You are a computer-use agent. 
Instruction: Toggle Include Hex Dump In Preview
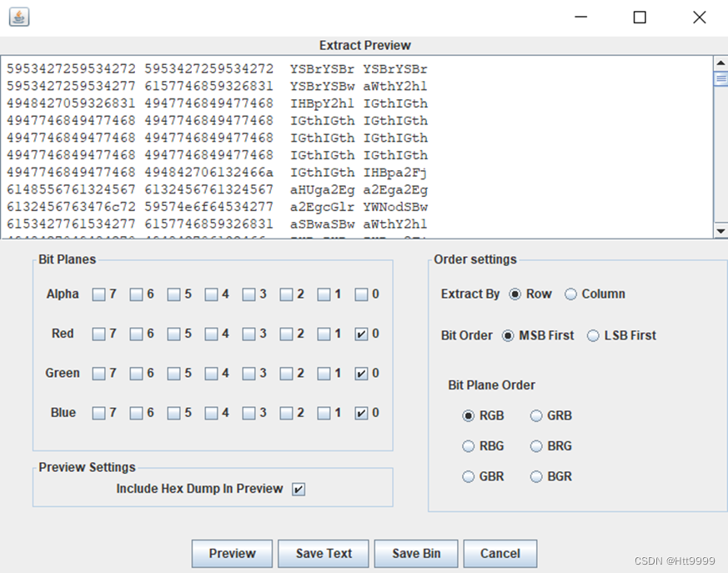tap(299, 489)
